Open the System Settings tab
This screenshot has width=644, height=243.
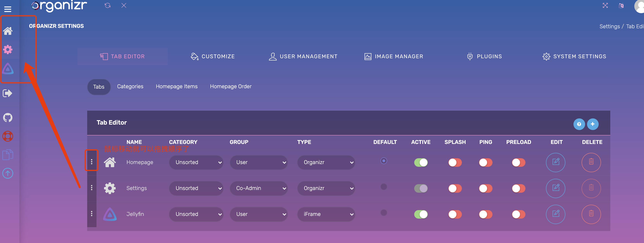[x=574, y=56]
